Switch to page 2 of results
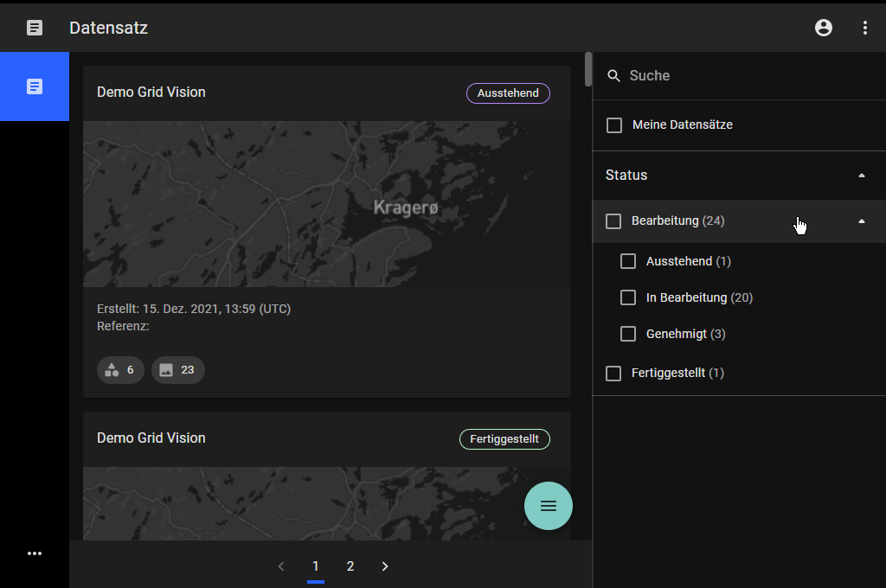The image size is (886, 588). [350, 566]
